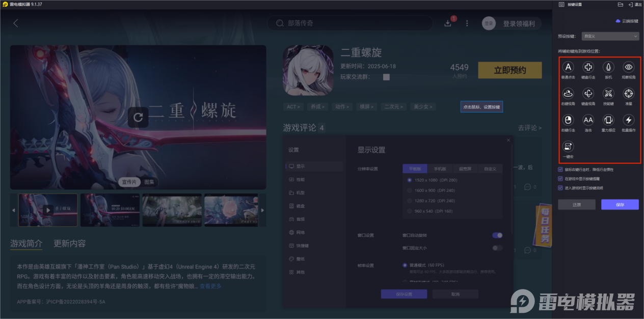Image resolution: width=644 pixels, height=319 pixels.
Task: Select the normal tap (普通点击) key mapping icon
Action: (x=568, y=67)
